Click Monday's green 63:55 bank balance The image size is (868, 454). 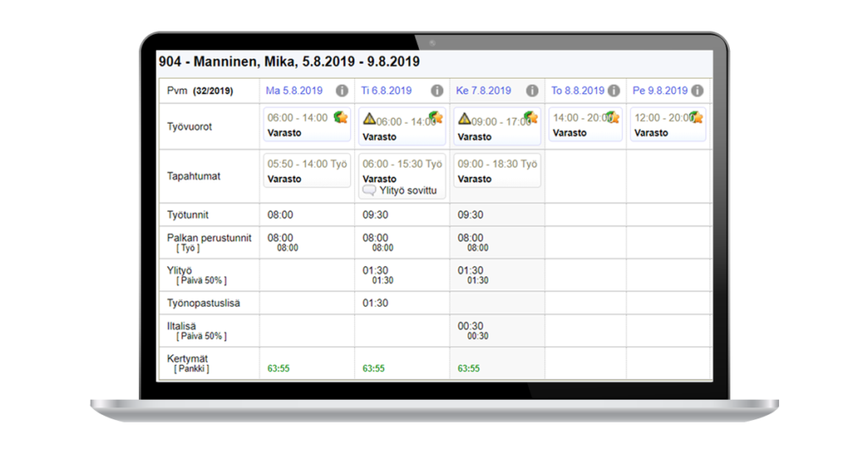pyautogui.click(x=279, y=368)
